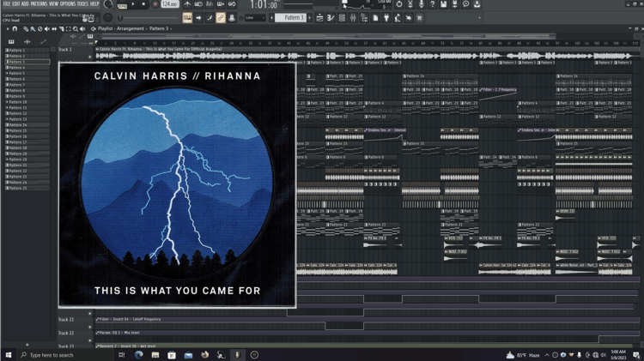The image size is (644, 361).
Task: Open the Playlist options arrow menu
Action: tap(8, 28)
